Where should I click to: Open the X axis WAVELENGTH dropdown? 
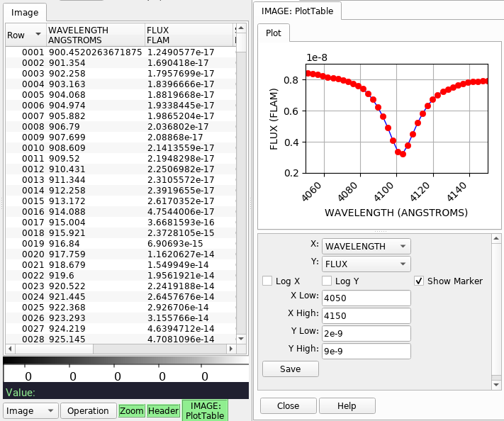point(366,246)
